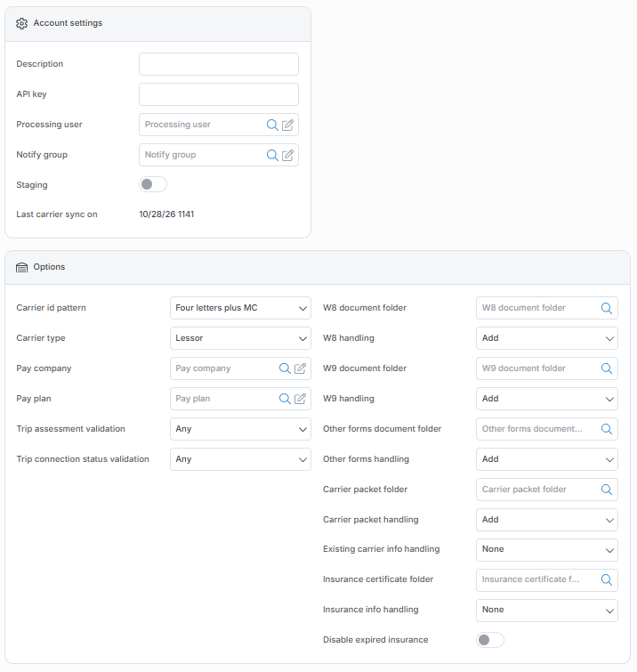
Task: Search for W8 document folder
Action: [x=607, y=308]
